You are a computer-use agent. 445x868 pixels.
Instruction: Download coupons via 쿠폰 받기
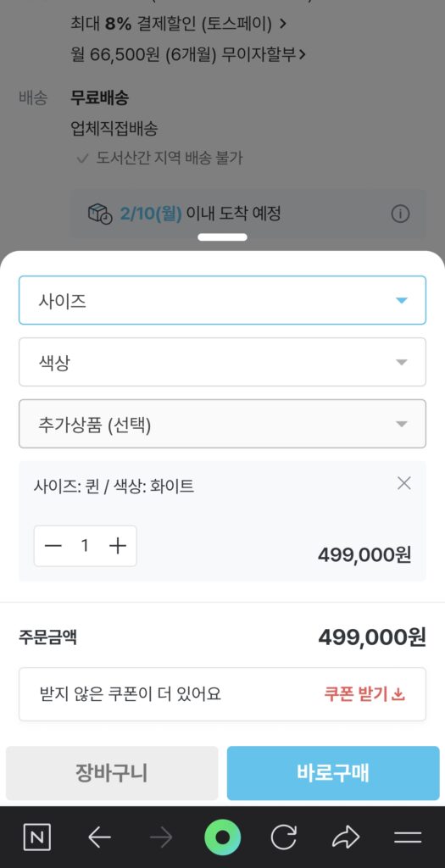click(x=364, y=694)
